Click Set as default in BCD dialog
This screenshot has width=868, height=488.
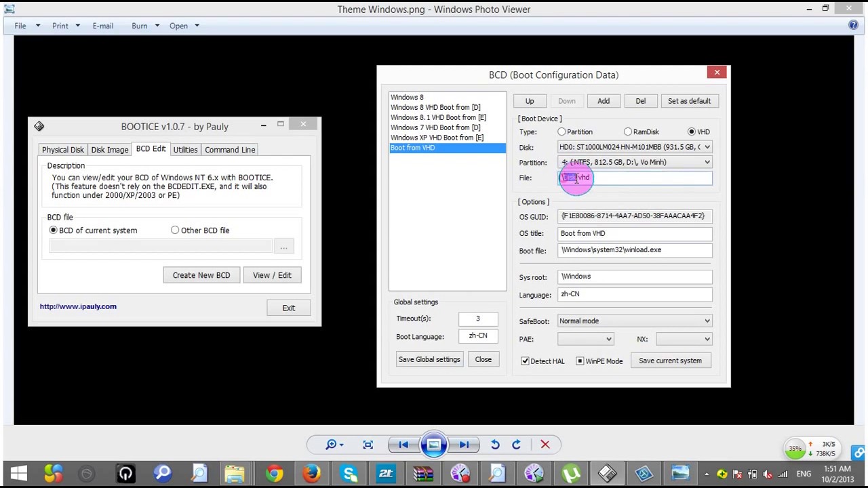click(689, 101)
